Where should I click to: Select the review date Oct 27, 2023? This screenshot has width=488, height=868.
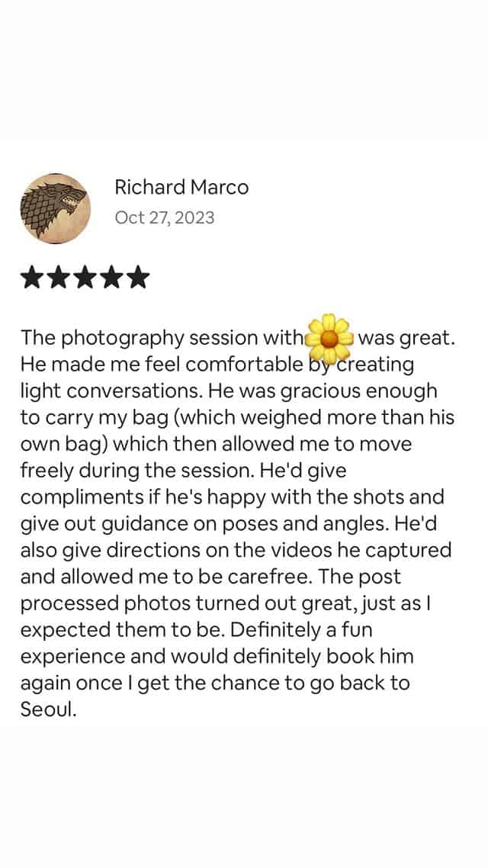165,217
